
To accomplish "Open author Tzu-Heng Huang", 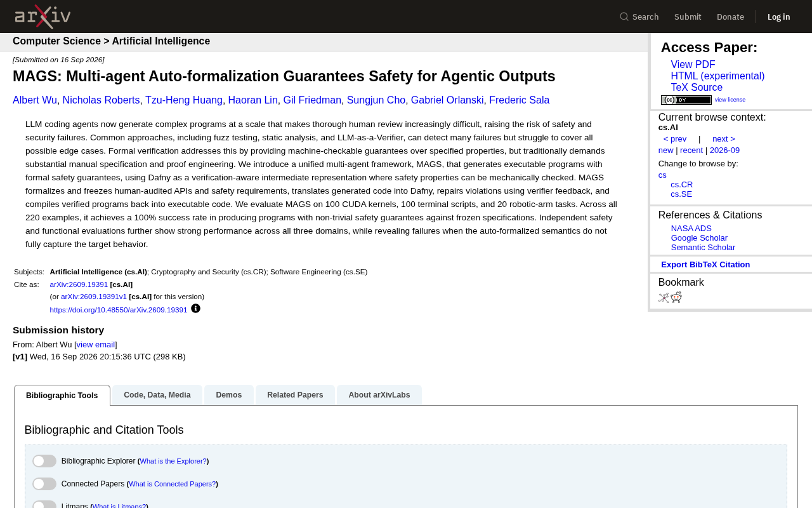I will point(184,100).
